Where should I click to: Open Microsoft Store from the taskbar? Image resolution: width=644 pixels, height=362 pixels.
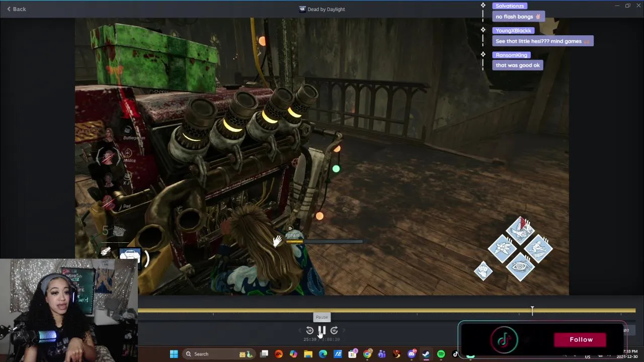pos(352,354)
